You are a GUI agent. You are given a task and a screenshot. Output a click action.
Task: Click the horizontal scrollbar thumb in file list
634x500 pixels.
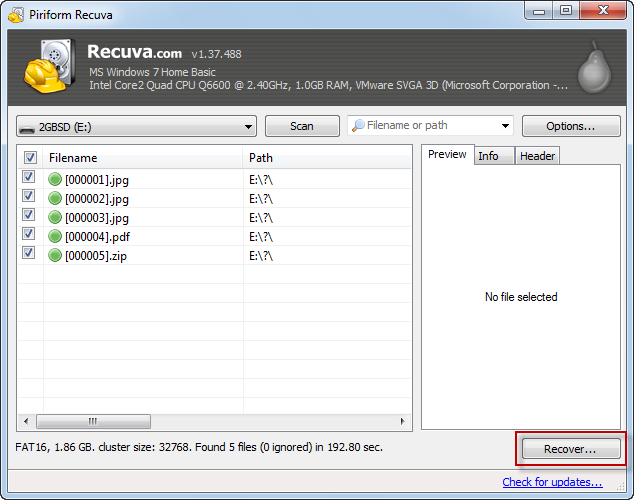click(x=93, y=421)
